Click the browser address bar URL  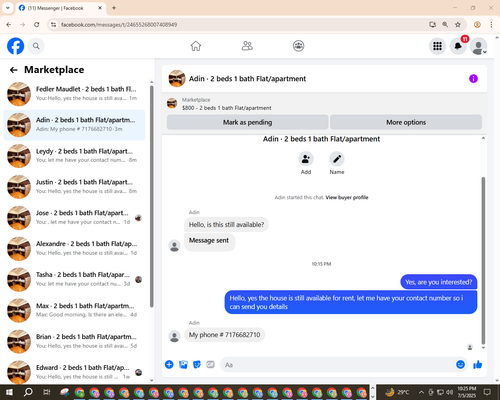click(119, 25)
